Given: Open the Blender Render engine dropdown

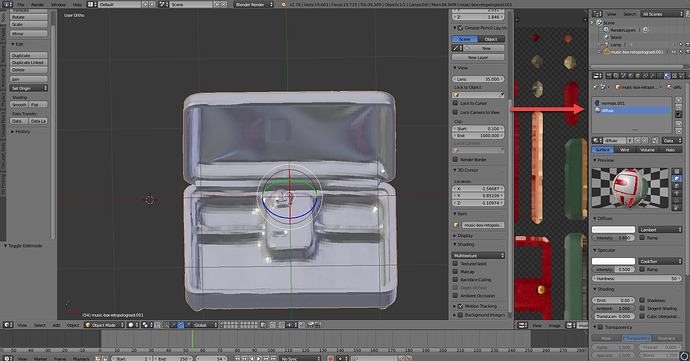Looking at the screenshot, I should 253,4.
